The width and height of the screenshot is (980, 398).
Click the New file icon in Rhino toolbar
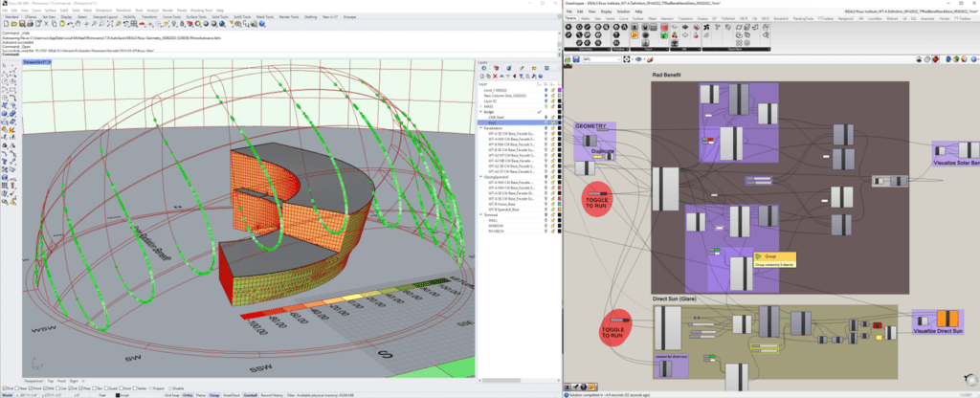7,24
